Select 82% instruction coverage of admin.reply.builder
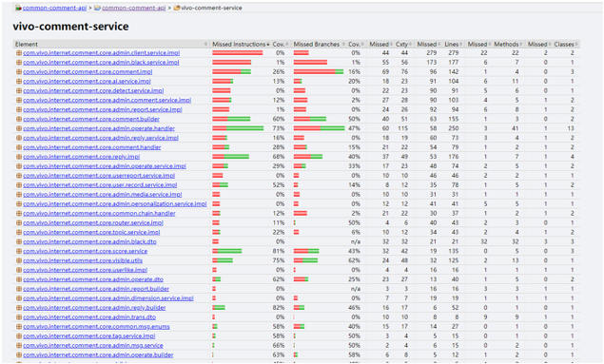Viewport: 604px width, 364px height. click(x=279, y=307)
